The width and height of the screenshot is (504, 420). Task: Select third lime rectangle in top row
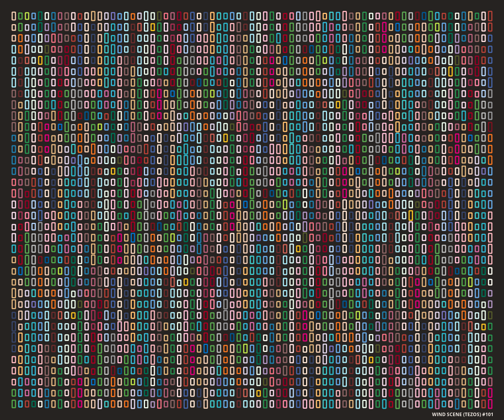27,16
